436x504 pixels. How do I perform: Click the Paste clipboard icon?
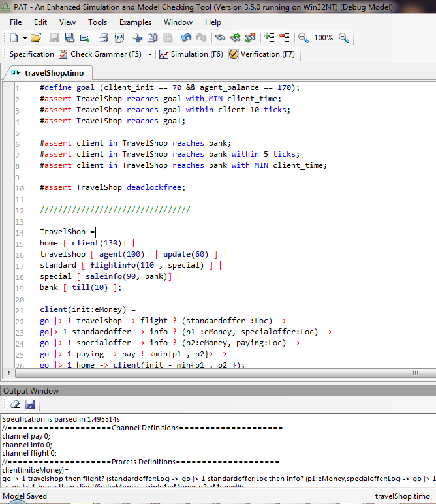[168, 38]
